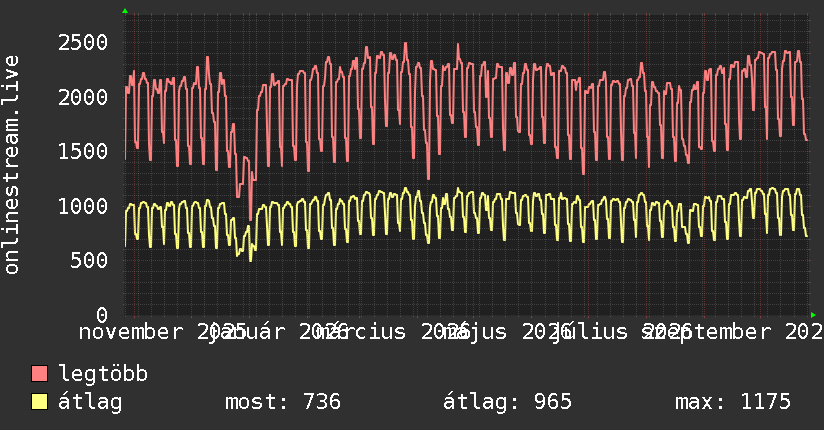Viewport: 824px width, 430px height.
Task: Click the max: 1175 statistic
Action: [733, 402]
